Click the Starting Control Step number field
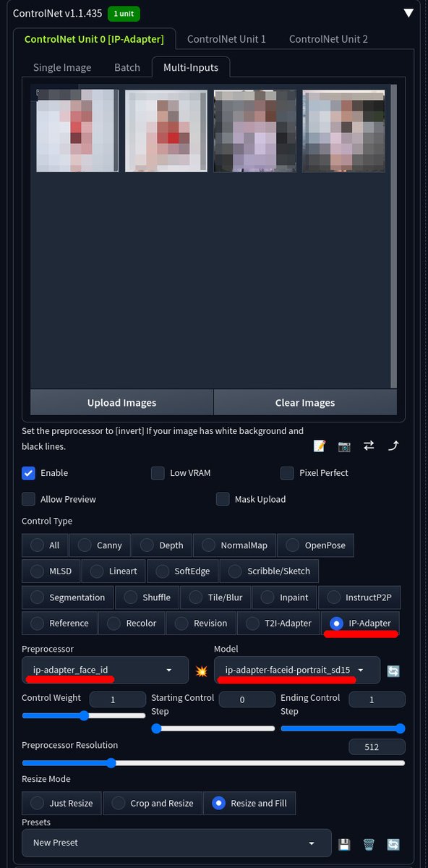 pyautogui.click(x=247, y=700)
